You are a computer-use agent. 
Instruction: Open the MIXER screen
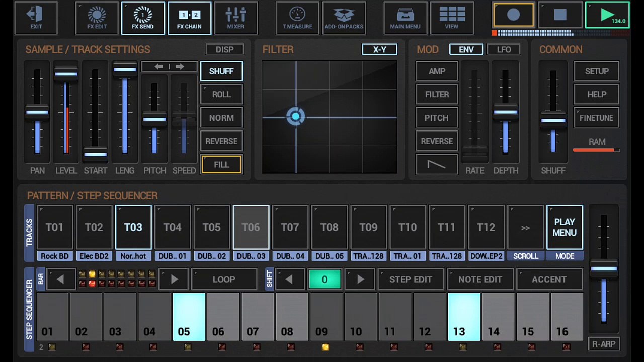[x=235, y=18]
